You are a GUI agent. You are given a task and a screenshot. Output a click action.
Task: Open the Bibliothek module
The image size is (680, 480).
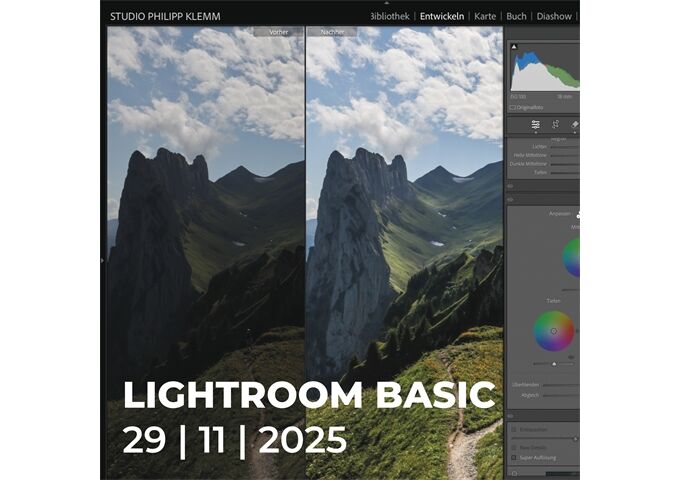[x=389, y=16]
